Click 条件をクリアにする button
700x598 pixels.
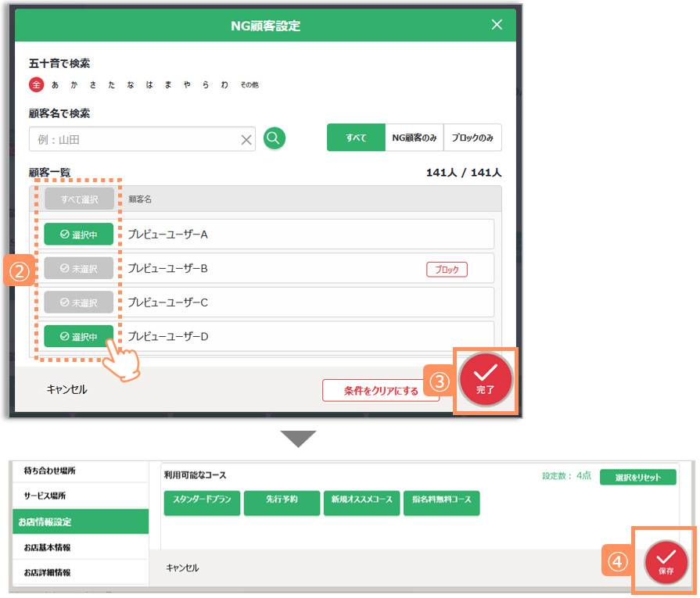pyautogui.click(x=381, y=391)
